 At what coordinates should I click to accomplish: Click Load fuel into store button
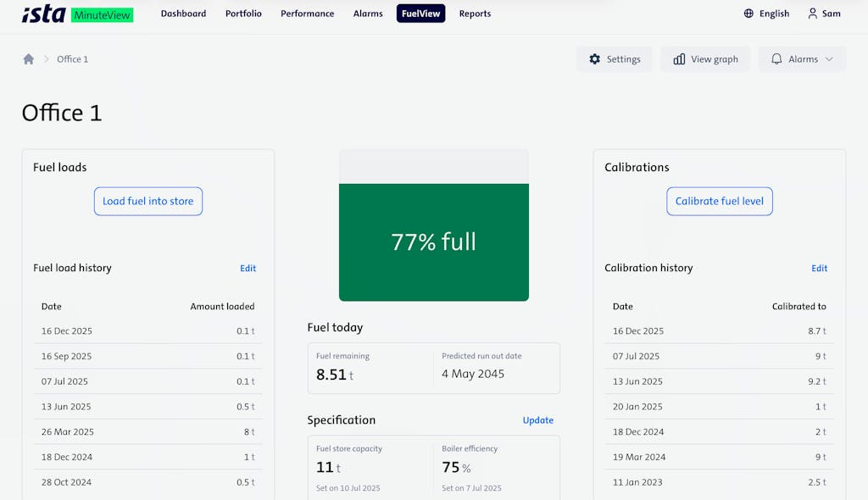tap(148, 201)
